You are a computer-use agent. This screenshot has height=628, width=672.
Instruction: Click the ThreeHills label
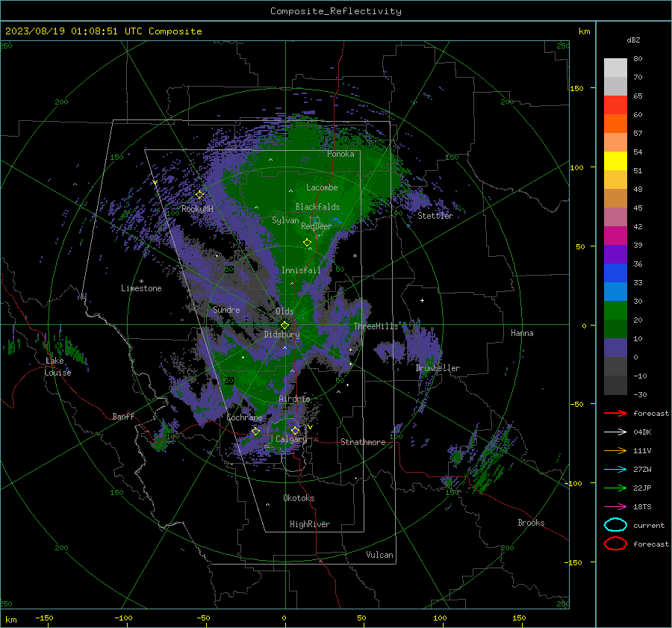pyautogui.click(x=376, y=326)
